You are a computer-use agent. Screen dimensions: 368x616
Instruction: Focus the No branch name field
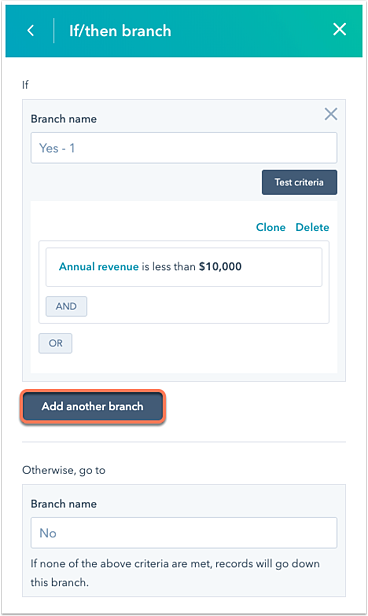coord(184,533)
